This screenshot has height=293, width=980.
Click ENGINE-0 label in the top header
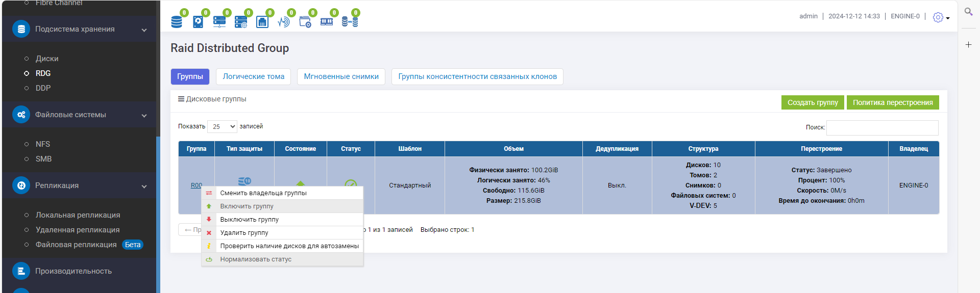[905, 16]
